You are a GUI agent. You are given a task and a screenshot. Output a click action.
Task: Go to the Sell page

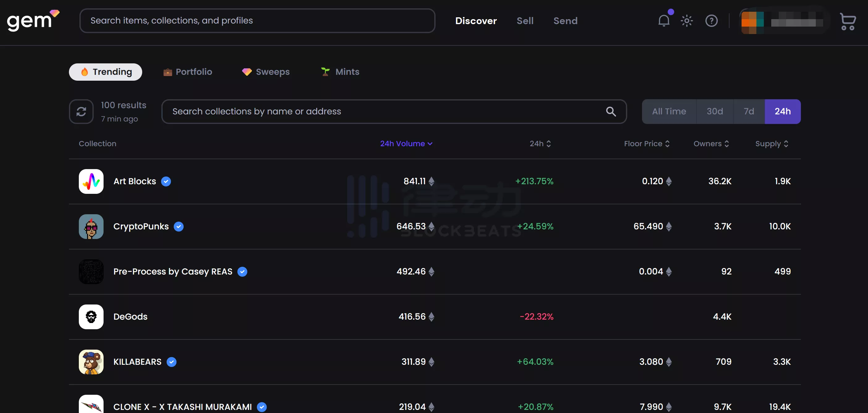coord(525,21)
